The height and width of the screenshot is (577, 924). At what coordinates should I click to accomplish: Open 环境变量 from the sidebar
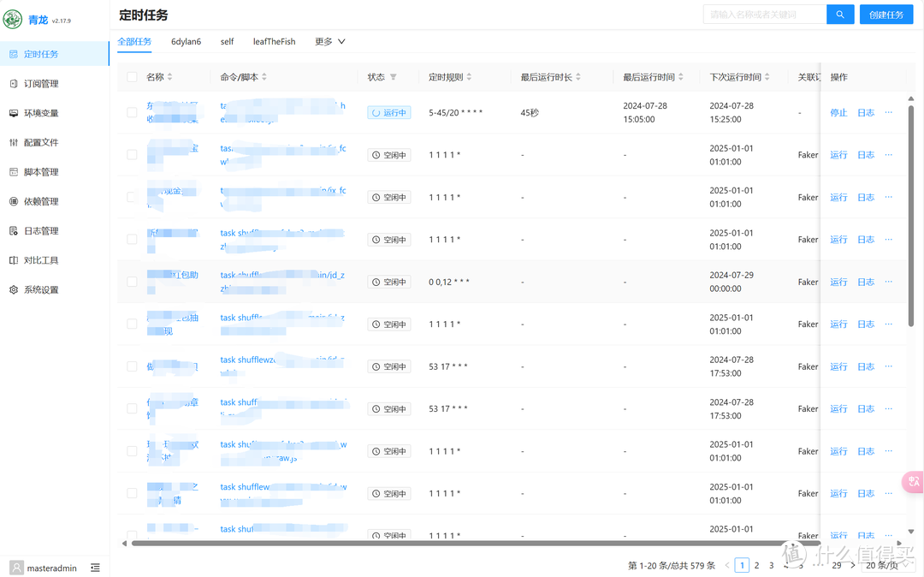point(41,112)
